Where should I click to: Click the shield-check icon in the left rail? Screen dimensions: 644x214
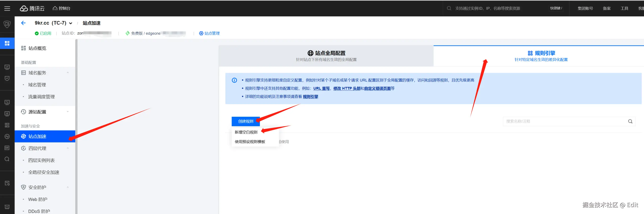(x=7, y=78)
